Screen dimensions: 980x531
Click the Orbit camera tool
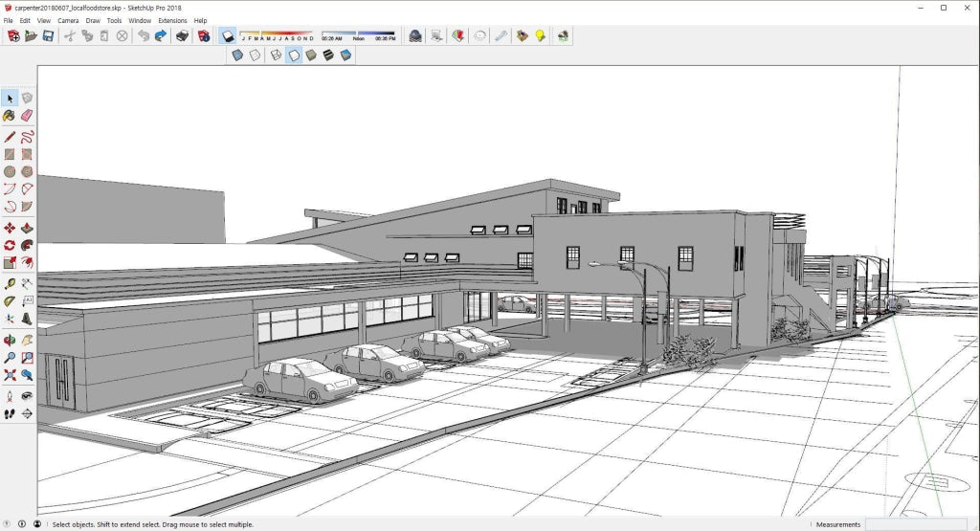pyautogui.click(x=10, y=339)
